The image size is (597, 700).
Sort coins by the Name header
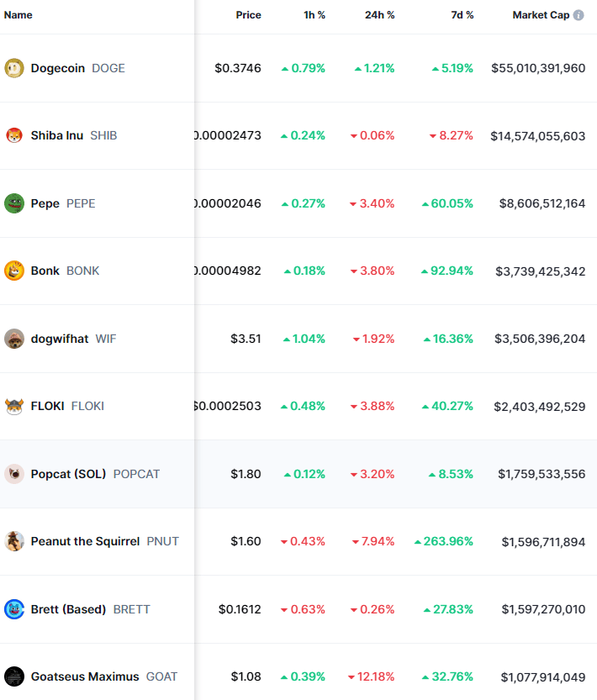pos(18,15)
